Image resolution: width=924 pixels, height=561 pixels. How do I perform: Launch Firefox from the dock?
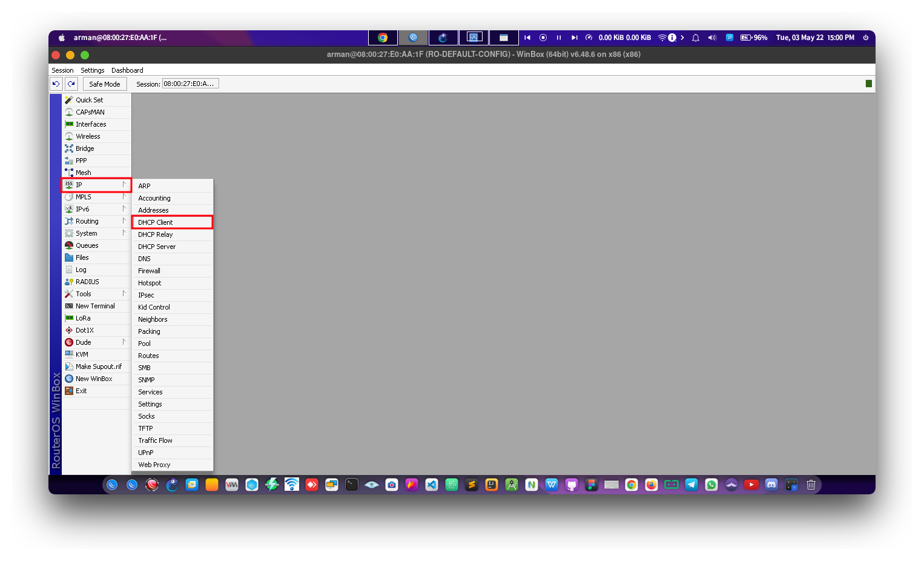point(651,485)
